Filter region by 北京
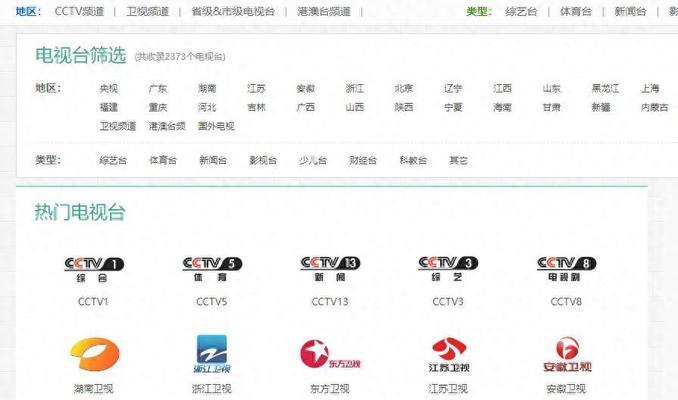This screenshot has width=678, height=400. (404, 88)
